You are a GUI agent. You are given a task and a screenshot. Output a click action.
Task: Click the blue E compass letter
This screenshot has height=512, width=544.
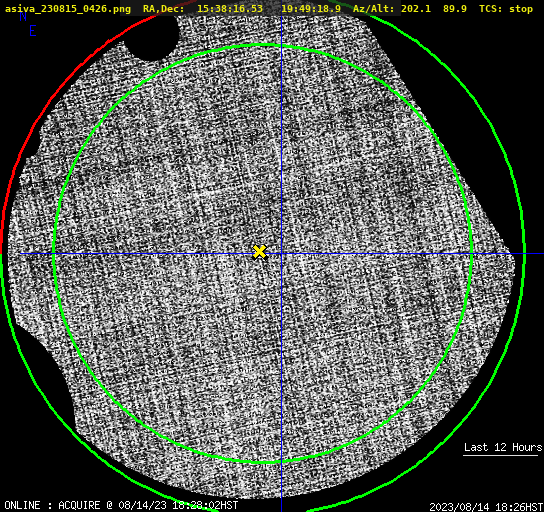[33, 31]
